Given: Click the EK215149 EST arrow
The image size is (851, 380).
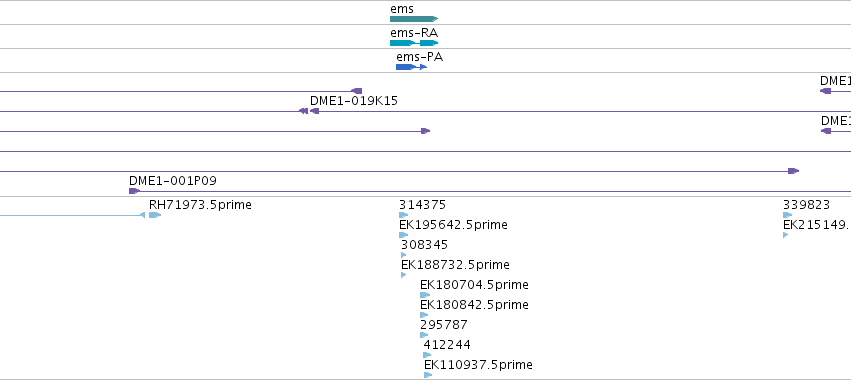Looking at the screenshot, I should pyautogui.click(x=785, y=235).
